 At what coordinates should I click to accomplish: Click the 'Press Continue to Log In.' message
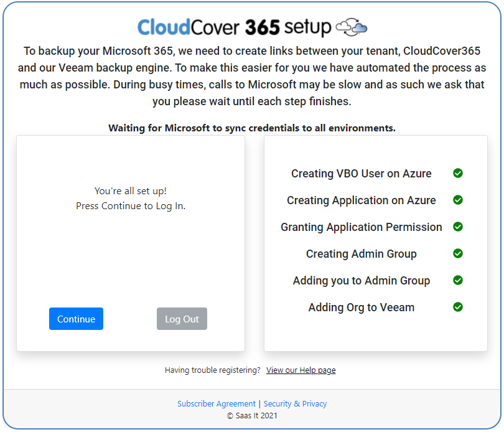click(x=131, y=206)
